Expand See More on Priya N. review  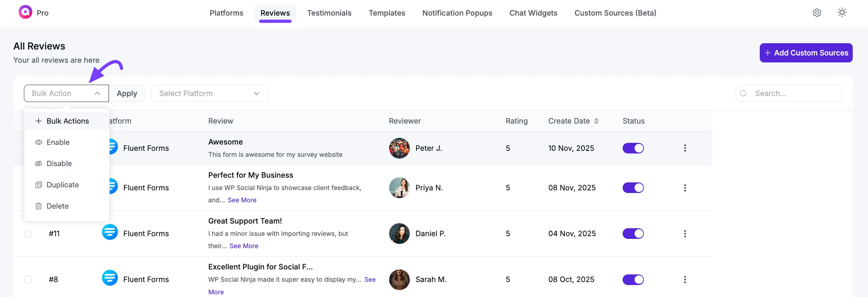(x=242, y=200)
